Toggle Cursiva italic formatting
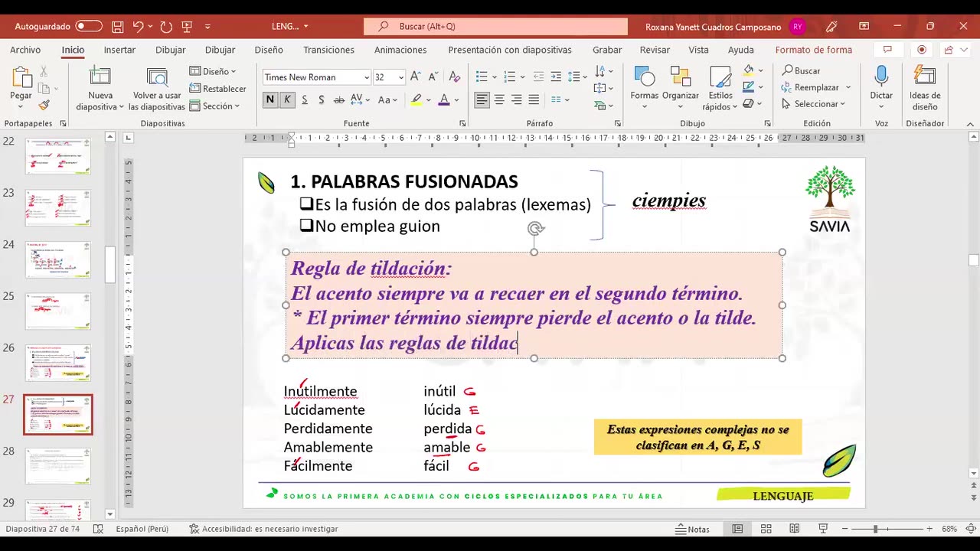 (x=287, y=99)
